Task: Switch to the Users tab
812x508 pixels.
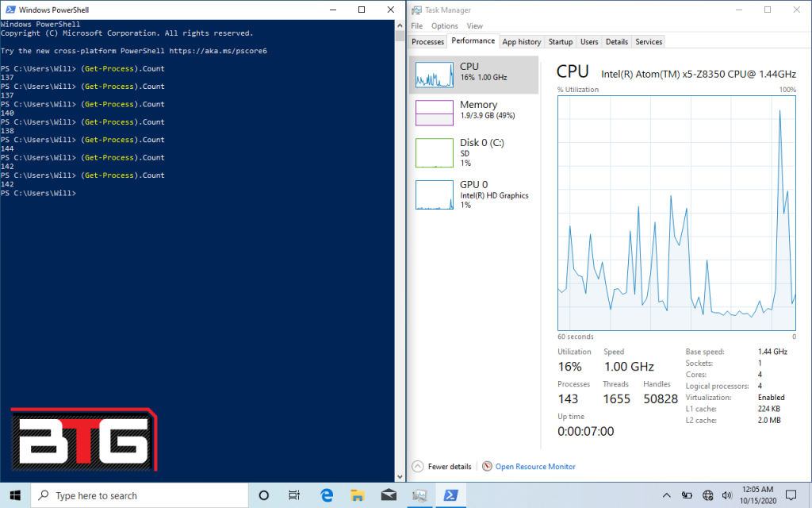Action: pos(589,41)
